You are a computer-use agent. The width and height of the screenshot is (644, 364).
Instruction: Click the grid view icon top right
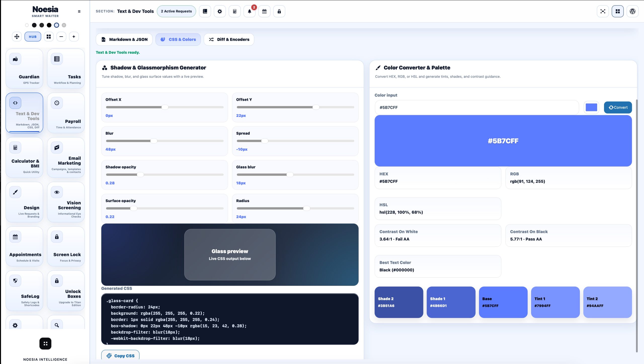click(618, 11)
